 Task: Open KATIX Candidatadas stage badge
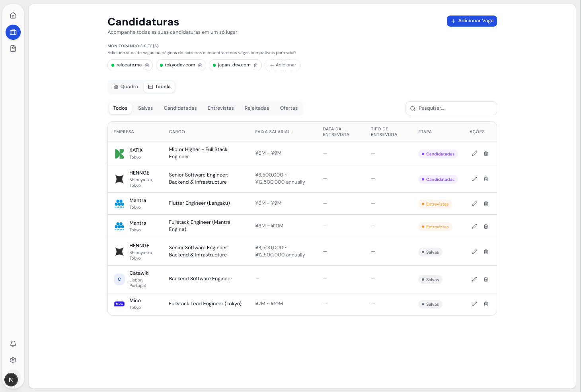(438, 154)
